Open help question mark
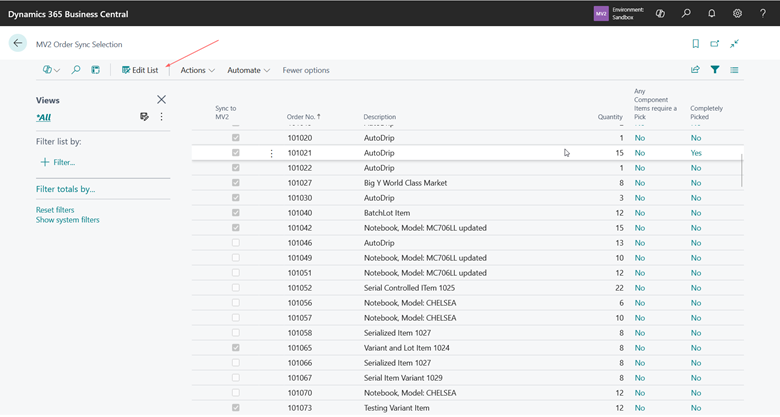 763,14
